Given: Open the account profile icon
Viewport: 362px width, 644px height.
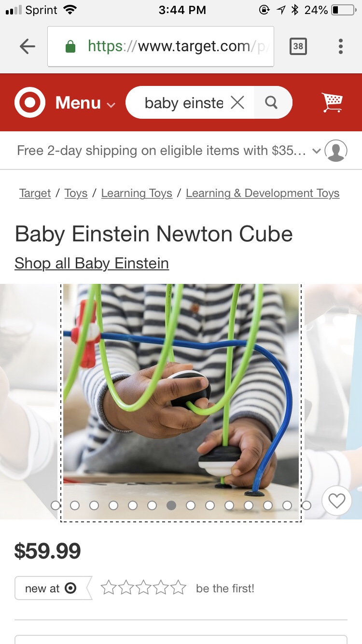Looking at the screenshot, I should pos(336,151).
